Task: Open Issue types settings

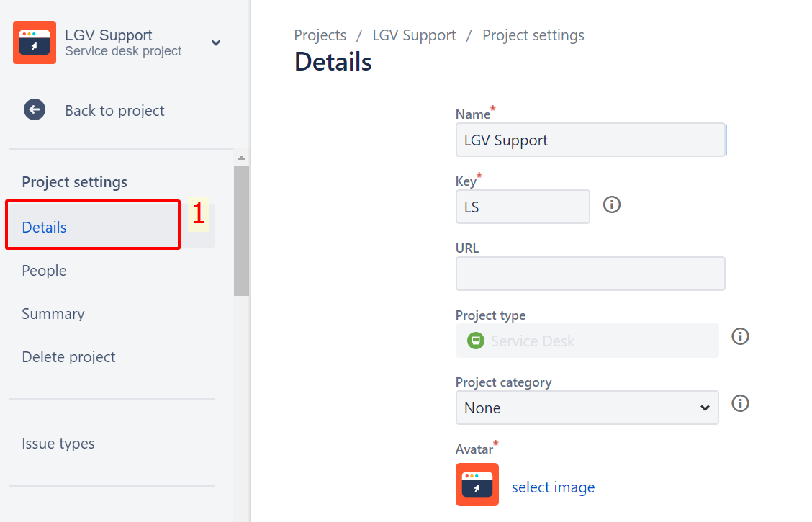Action: point(58,444)
